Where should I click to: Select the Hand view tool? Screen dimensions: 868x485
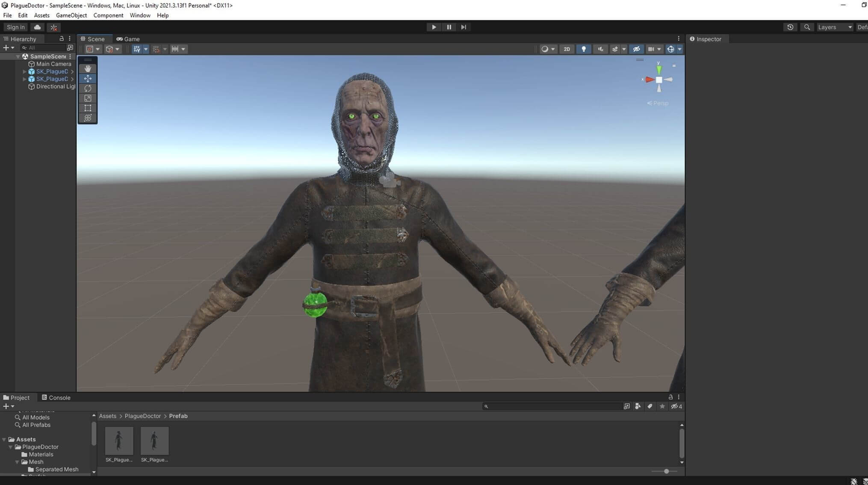[88, 68]
